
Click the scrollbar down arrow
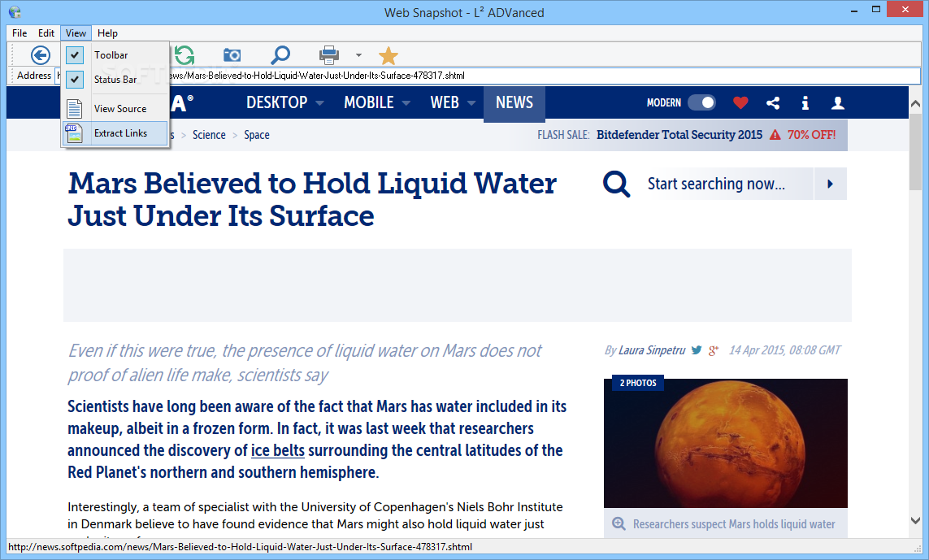[x=915, y=521]
